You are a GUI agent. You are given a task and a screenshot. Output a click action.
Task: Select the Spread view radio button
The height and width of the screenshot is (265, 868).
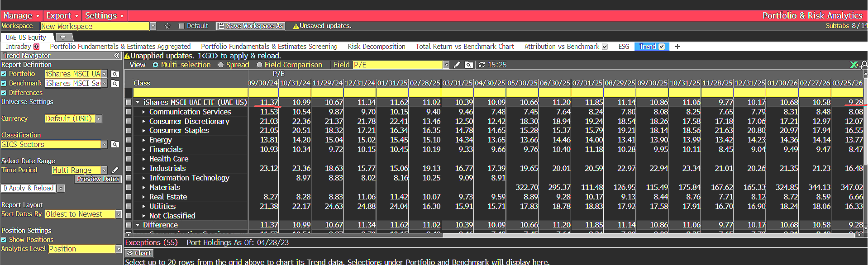pos(221,65)
